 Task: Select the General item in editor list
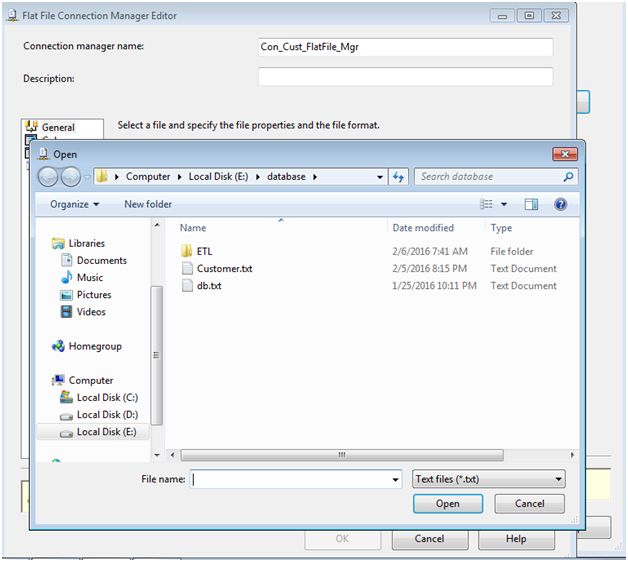(58, 127)
